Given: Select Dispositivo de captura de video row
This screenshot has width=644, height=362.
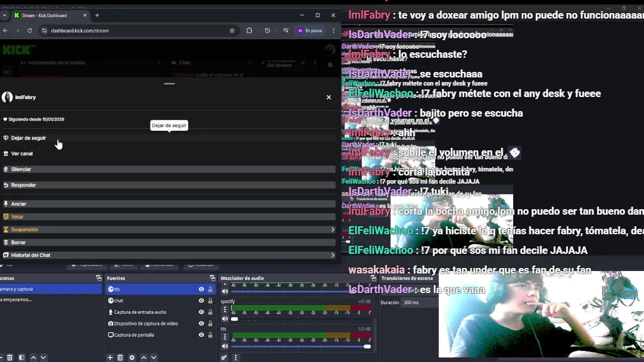Looking at the screenshot, I should [161, 323].
